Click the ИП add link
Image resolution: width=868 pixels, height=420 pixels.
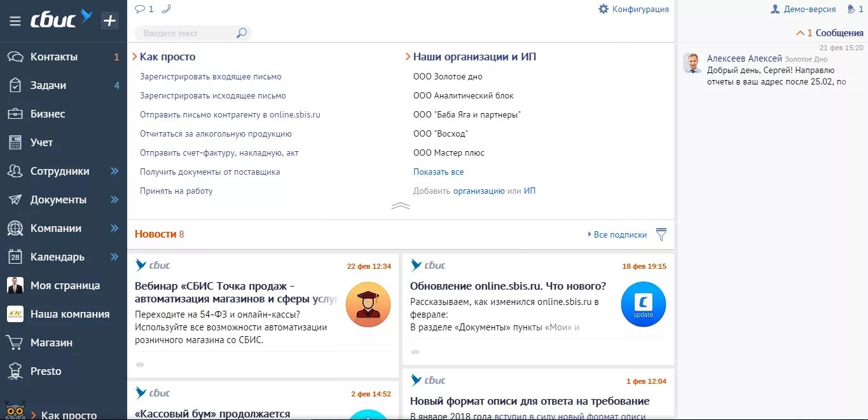[x=530, y=191]
